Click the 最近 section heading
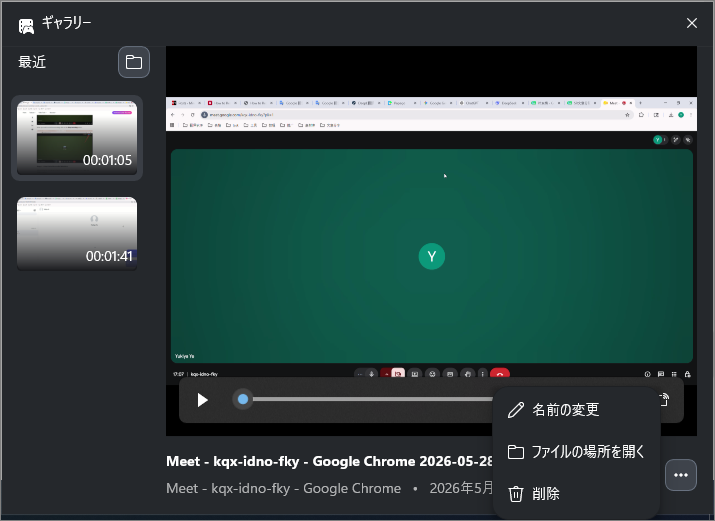Screen dimensions: 715x521 [32, 62]
